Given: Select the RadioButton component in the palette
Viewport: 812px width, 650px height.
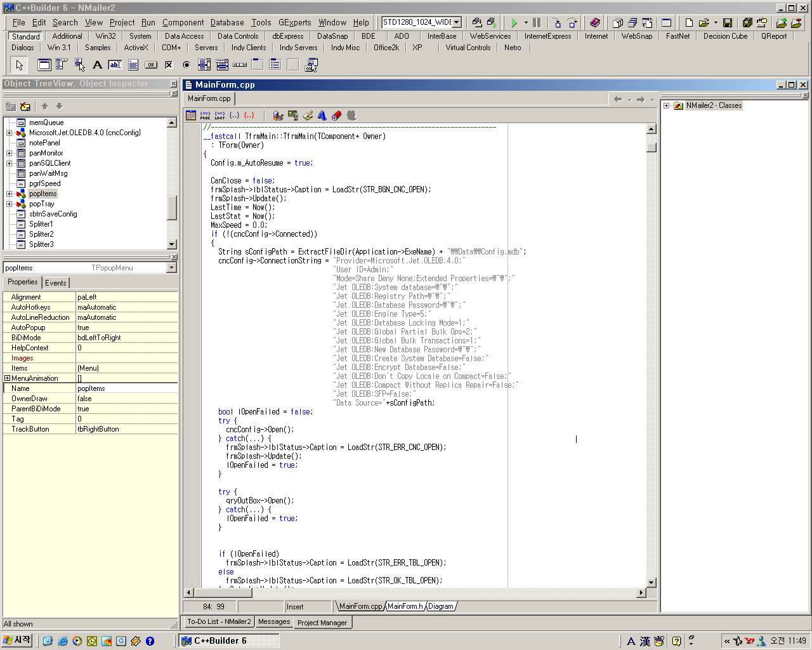Looking at the screenshot, I should tap(187, 65).
